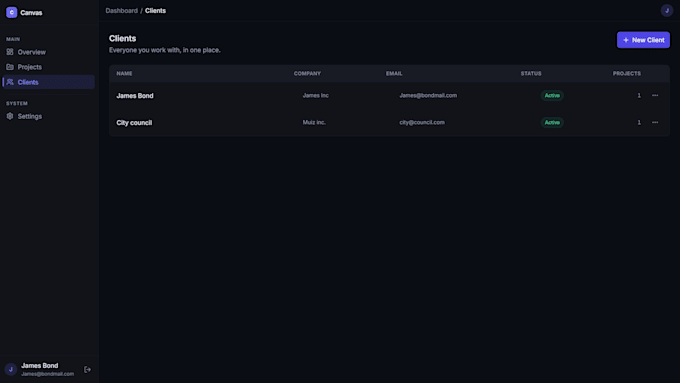680x383 pixels.
Task: Click the Clients breadcrumb item
Action: point(155,10)
